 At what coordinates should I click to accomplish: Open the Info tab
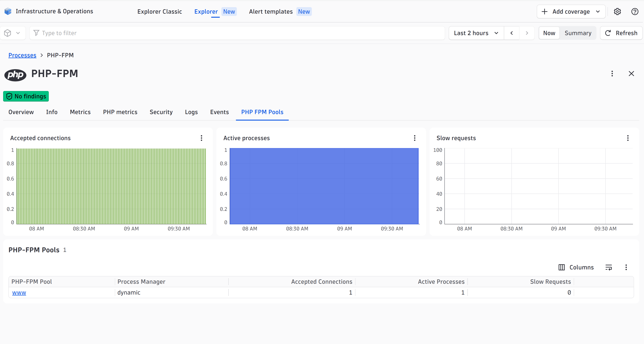[52, 112]
